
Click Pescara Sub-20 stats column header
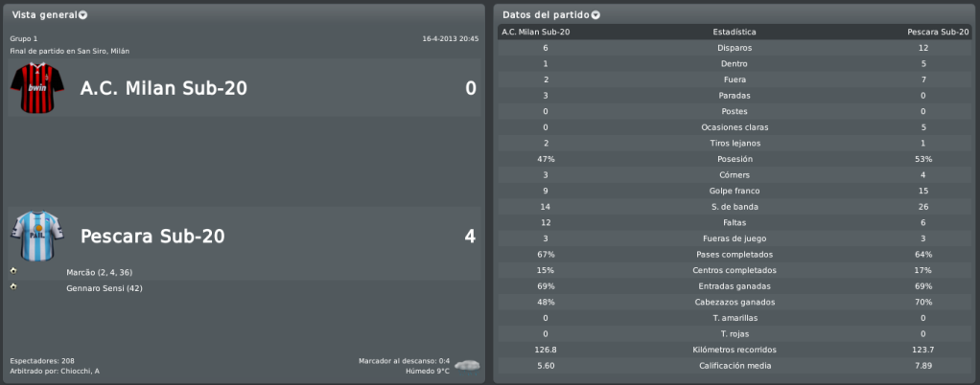point(938,32)
